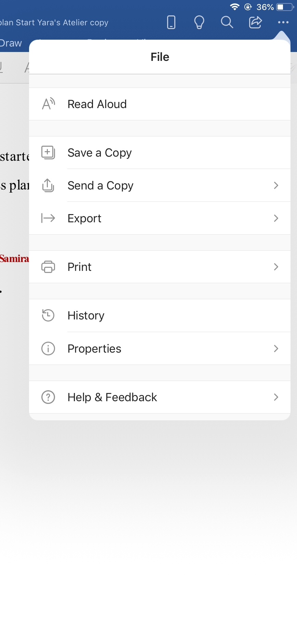The image size is (297, 644).
Task: Open Help & Feedback entry
Action: point(112,397)
